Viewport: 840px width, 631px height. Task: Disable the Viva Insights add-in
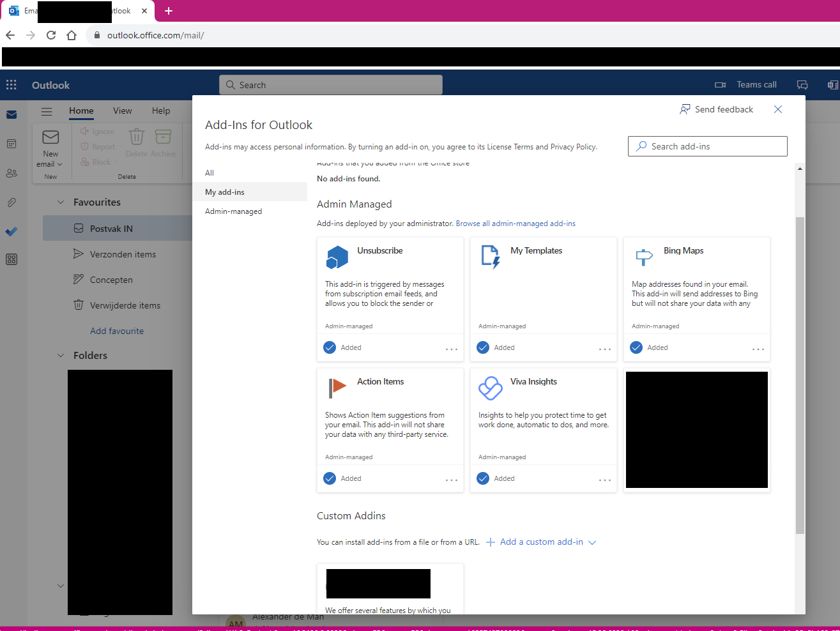(483, 478)
